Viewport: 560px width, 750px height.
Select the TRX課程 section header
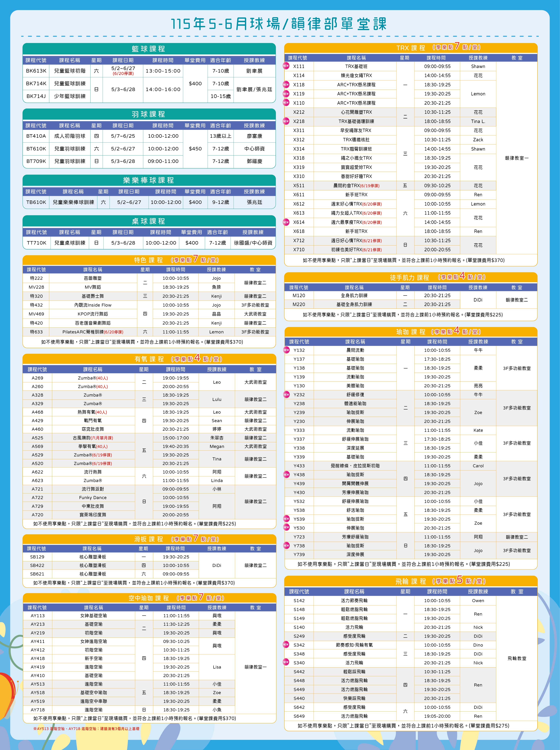[411, 48]
